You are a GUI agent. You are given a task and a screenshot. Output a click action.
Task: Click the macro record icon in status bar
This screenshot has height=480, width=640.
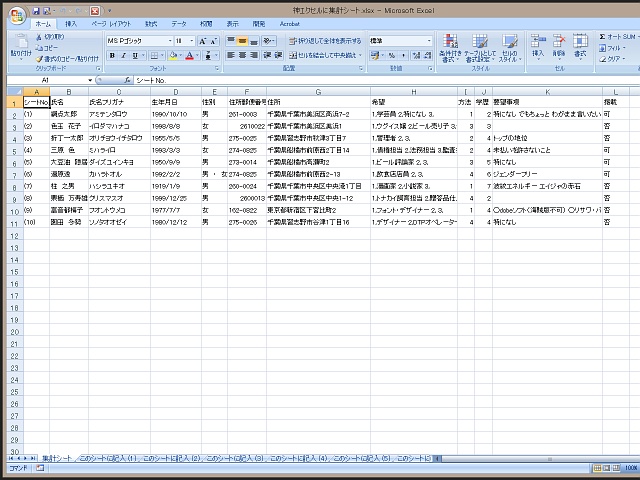(40, 468)
